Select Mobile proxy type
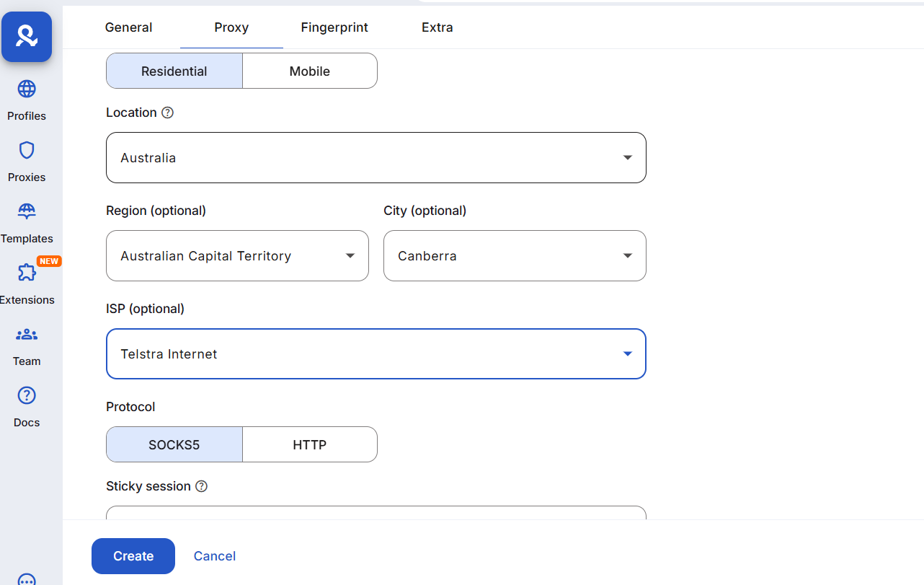Screen dimensions: 924x585 (309, 71)
